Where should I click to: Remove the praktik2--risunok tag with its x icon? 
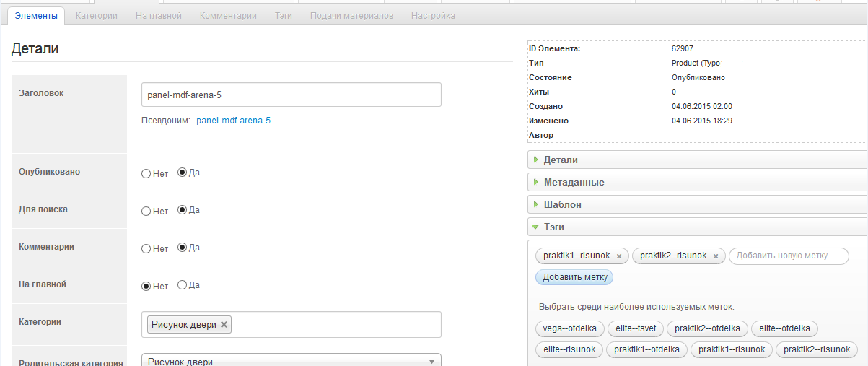point(716,256)
